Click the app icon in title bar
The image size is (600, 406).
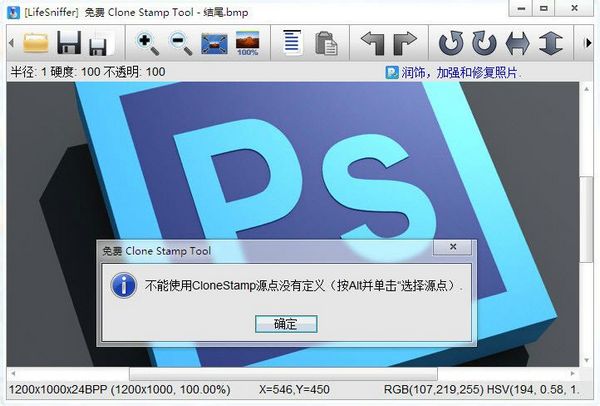(14, 12)
